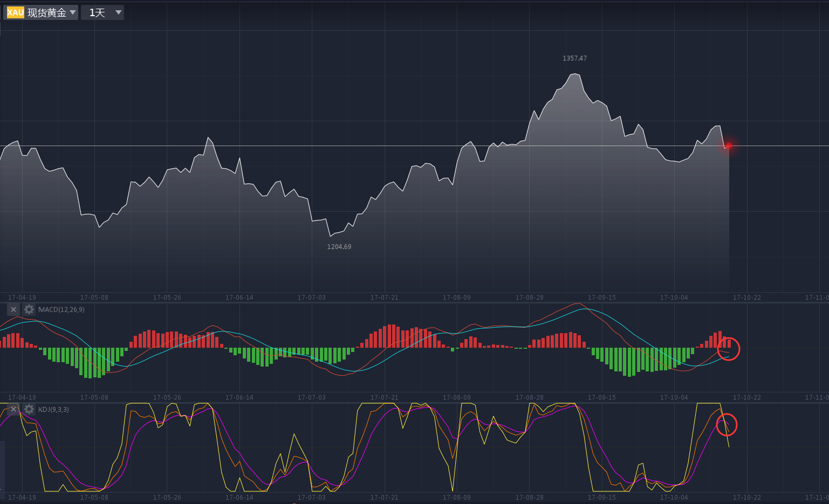Select 17-07-03 date on MACD axis
This screenshot has width=829, height=504.
tap(312, 397)
